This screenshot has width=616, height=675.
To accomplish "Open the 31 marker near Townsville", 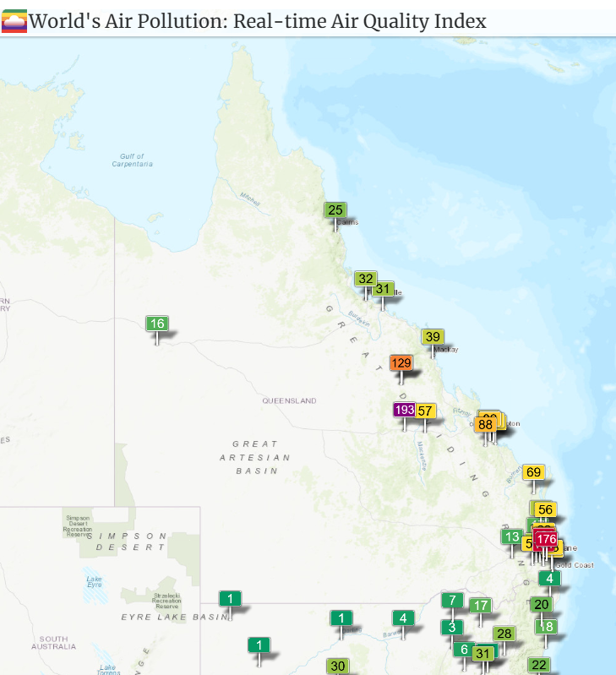I will [383, 289].
